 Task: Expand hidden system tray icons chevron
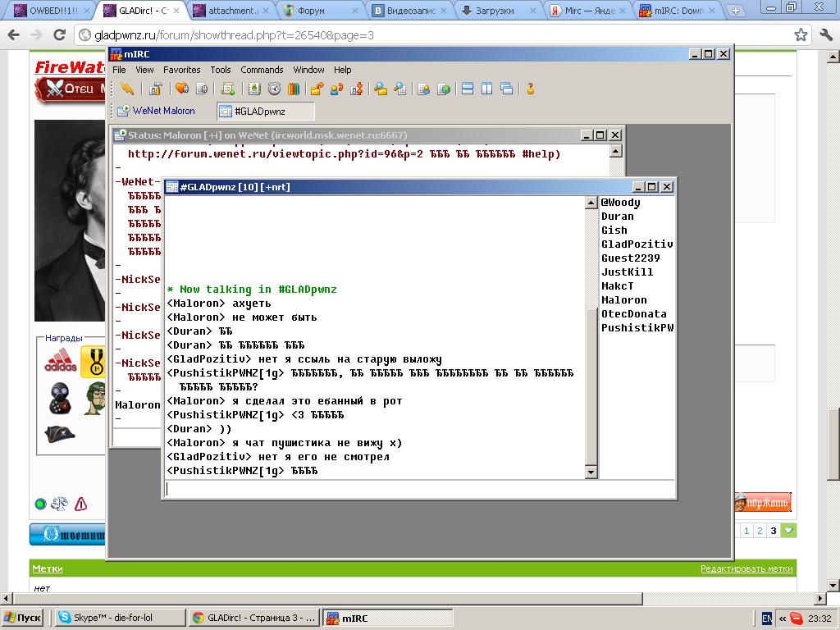point(783,618)
